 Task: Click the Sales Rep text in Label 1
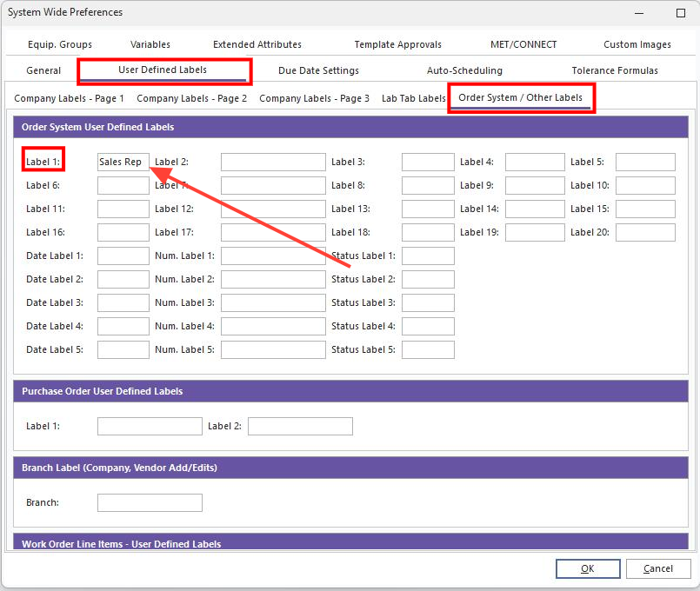123,162
